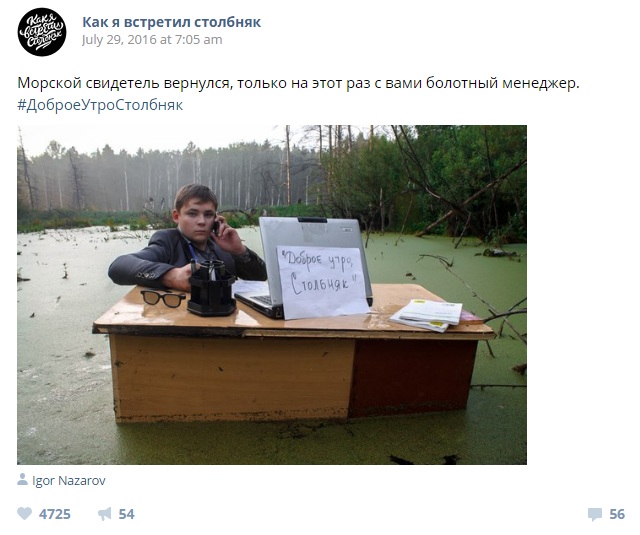Image resolution: width=640 pixels, height=535 pixels.
Task: Click the black pen holder on the desk
Action: point(211,289)
